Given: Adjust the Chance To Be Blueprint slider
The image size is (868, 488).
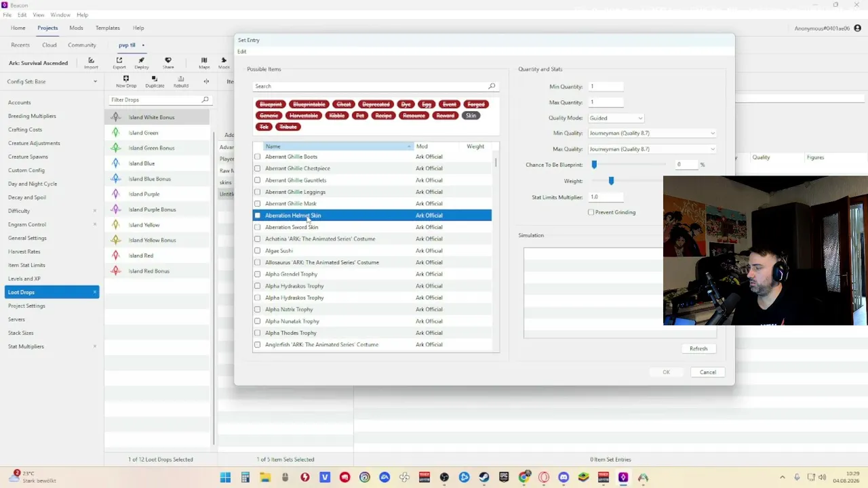Looking at the screenshot, I should point(594,165).
